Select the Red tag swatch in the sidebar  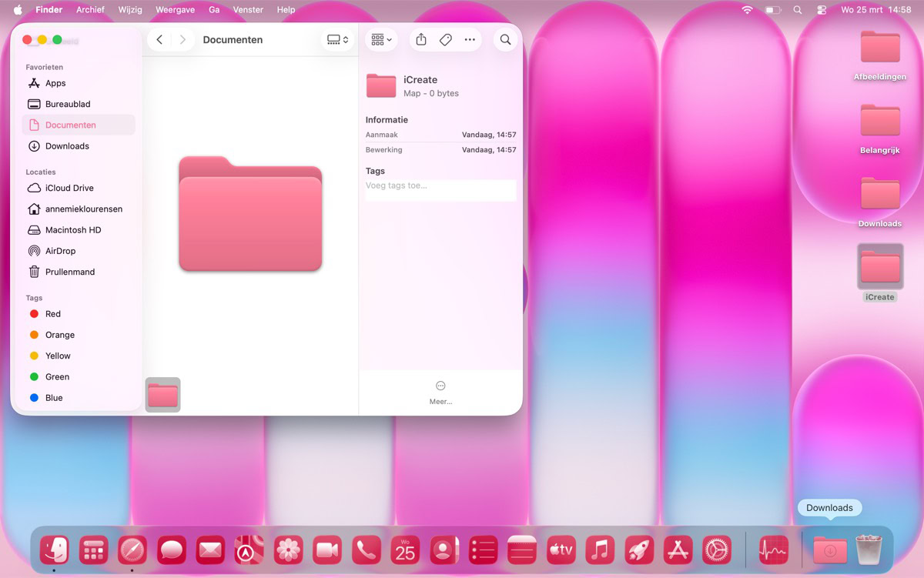[35, 314]
